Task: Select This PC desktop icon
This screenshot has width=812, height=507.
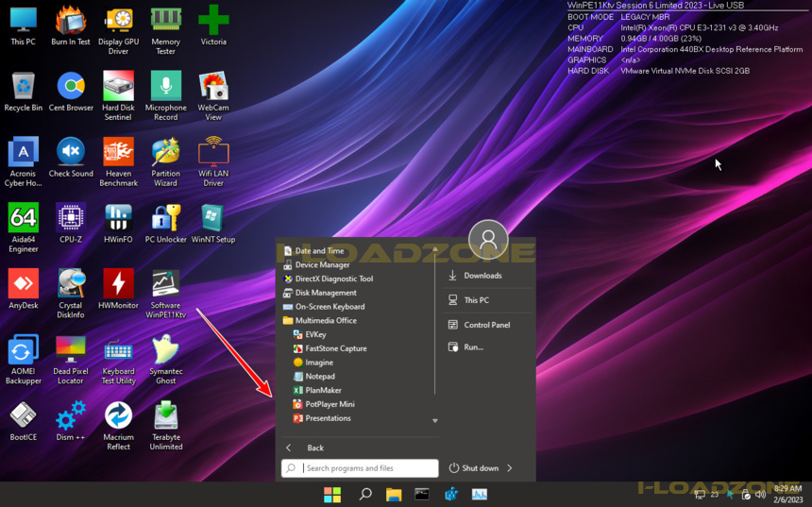Action: pyautogui.click(x=24, y=25)
